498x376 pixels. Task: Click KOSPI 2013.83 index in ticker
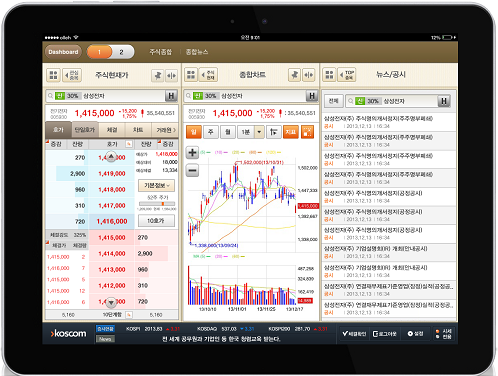click(x=153, y=329)
